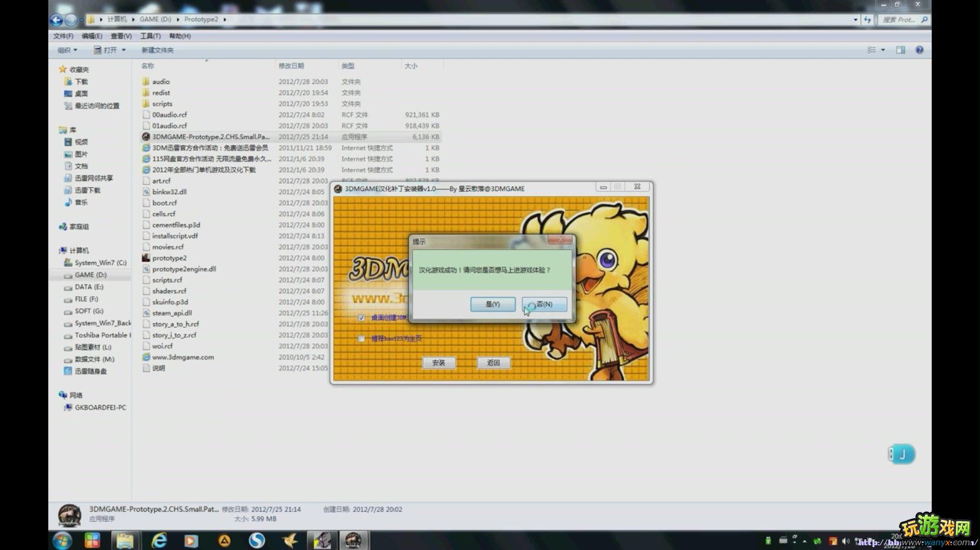Open the address bar history dropdown
This screenshot has width=980, height=550.
tap(855, 19)
